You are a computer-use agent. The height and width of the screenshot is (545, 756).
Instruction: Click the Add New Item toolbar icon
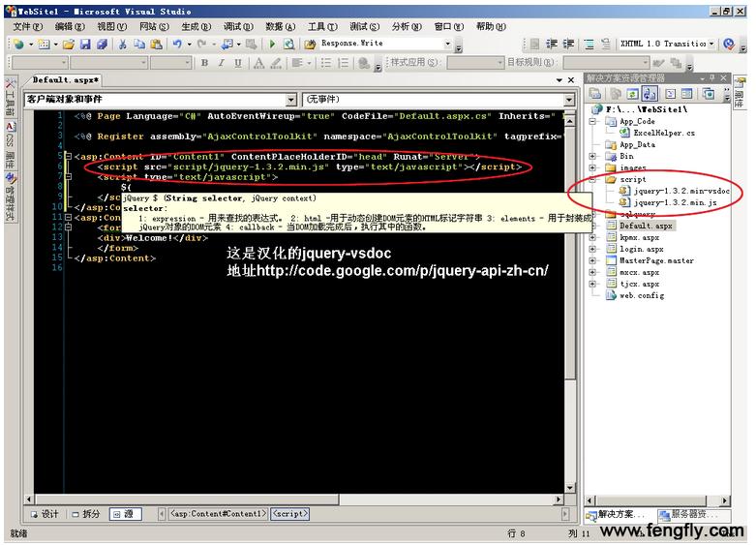point(44,45)
